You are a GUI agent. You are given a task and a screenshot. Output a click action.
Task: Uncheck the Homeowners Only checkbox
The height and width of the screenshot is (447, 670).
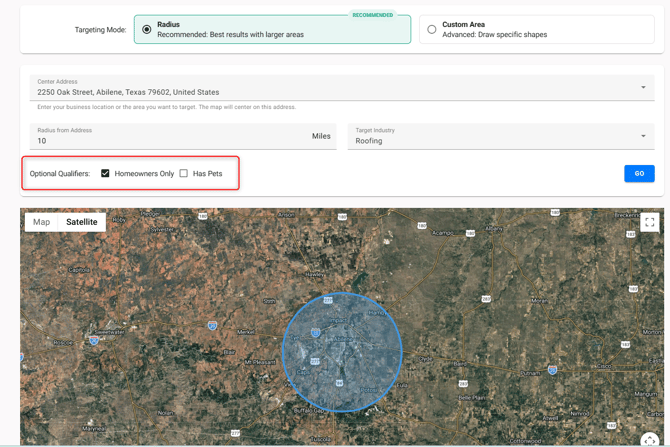click(x=105, y=174)
